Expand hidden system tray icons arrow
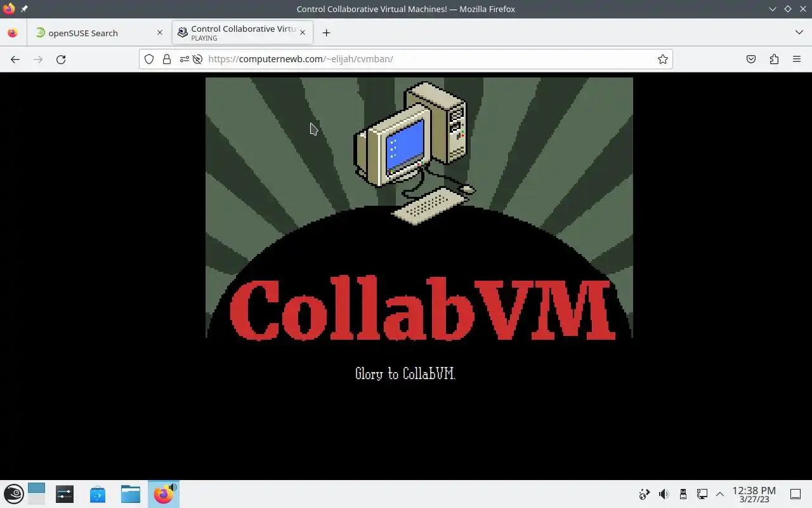812x508 pixels. pos(720,494)
